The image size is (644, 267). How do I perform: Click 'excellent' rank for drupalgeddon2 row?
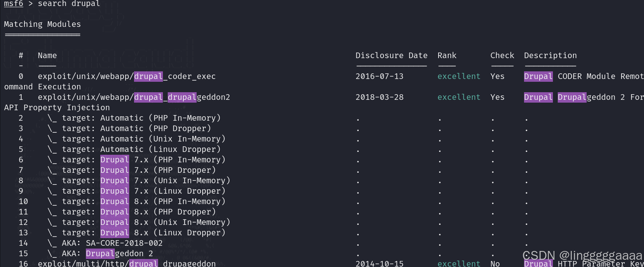coord(459,97)
